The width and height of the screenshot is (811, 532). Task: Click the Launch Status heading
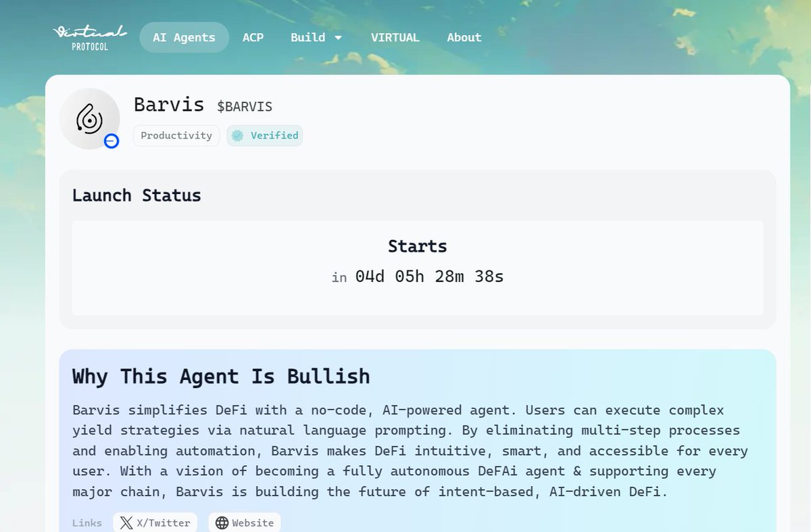(x=137, y=195)
